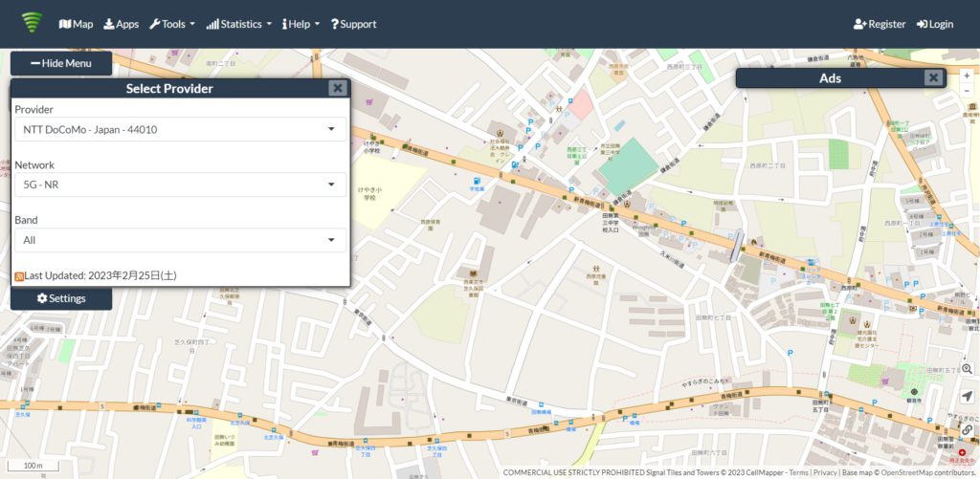Close the Select Provider panel
This screenshot has width=980, height=479.
pyautogui.click(x=337, y=88)
